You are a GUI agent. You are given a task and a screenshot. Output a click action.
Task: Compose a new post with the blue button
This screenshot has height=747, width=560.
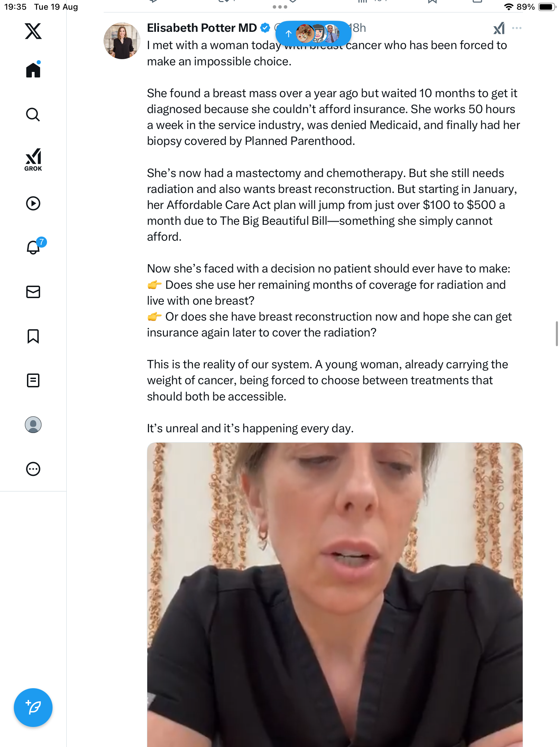pyautogui.click(x=33, y=708)
